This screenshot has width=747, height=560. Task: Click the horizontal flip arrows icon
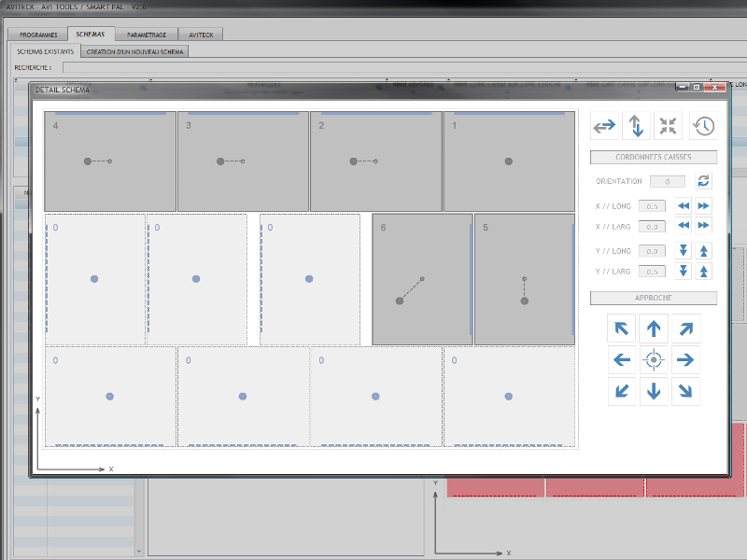(604, 125)
